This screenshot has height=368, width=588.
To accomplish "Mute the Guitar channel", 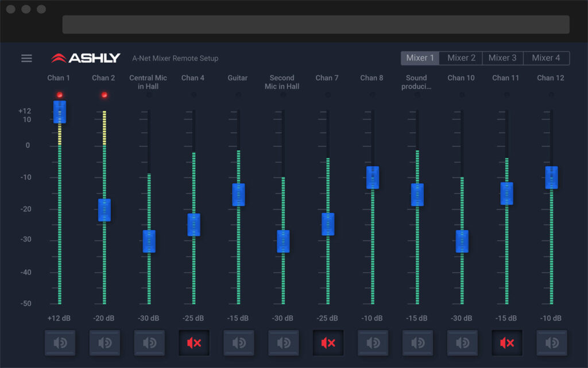I will [x=239, y=343].
